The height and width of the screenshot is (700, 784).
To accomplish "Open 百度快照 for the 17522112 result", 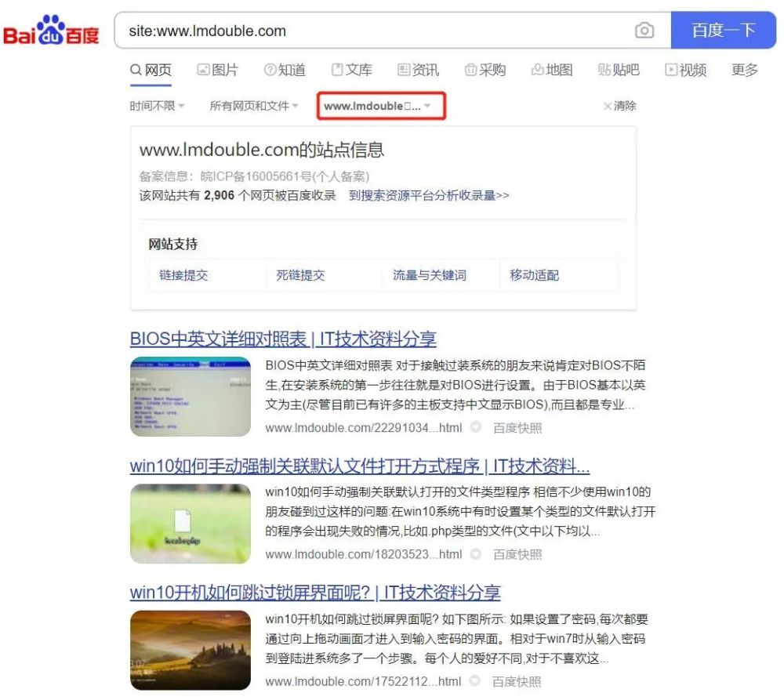I will point(517,681).
